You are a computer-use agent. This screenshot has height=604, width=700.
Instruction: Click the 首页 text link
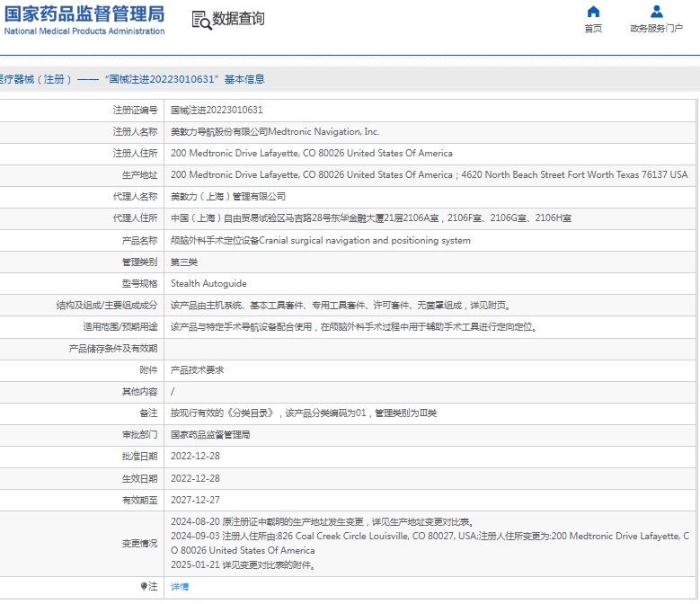[593, 29]
